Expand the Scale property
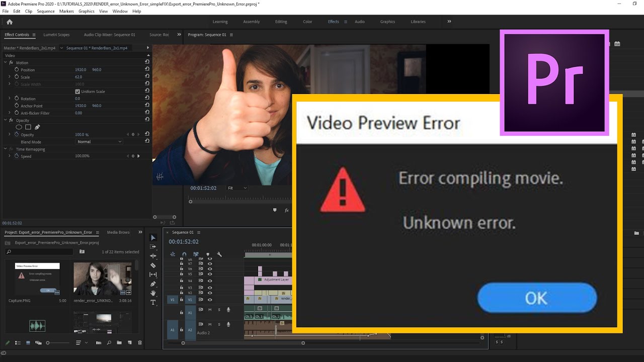The image size is (644, 362). click(9, 77)
